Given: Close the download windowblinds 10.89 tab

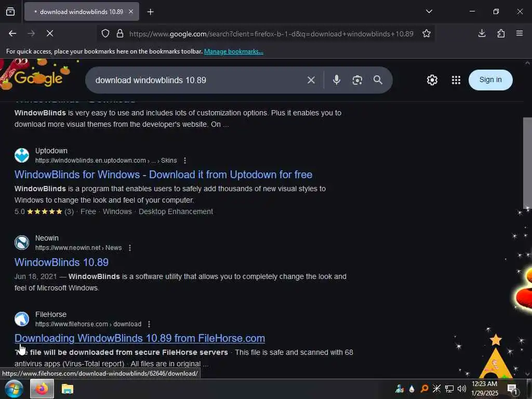Looking at the screenshot, I should click(130, 11).
